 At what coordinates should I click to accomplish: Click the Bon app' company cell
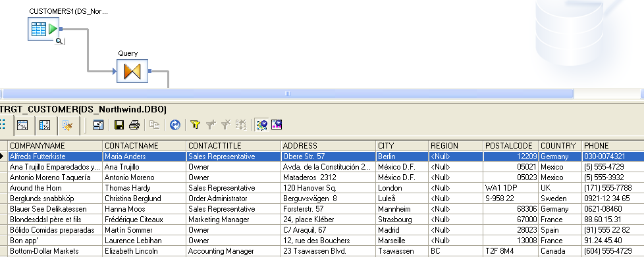pos(55,241)
